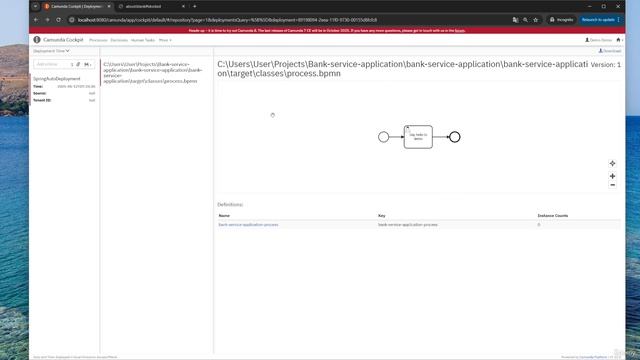This screenshot has width=640, height=360.
Task: Click the Camunda Platform link in footer
Action: point(593,357)
